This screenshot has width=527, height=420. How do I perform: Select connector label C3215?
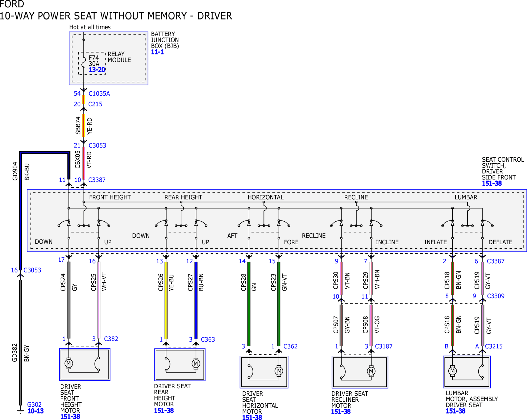coord(494,346)
